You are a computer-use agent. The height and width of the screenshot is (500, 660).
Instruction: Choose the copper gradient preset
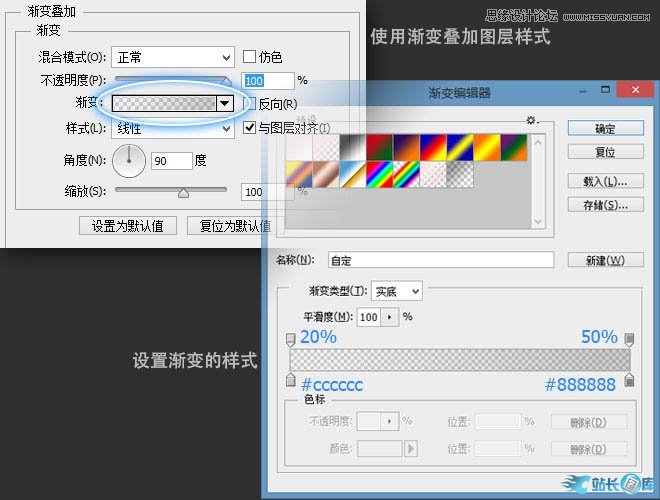326,175
